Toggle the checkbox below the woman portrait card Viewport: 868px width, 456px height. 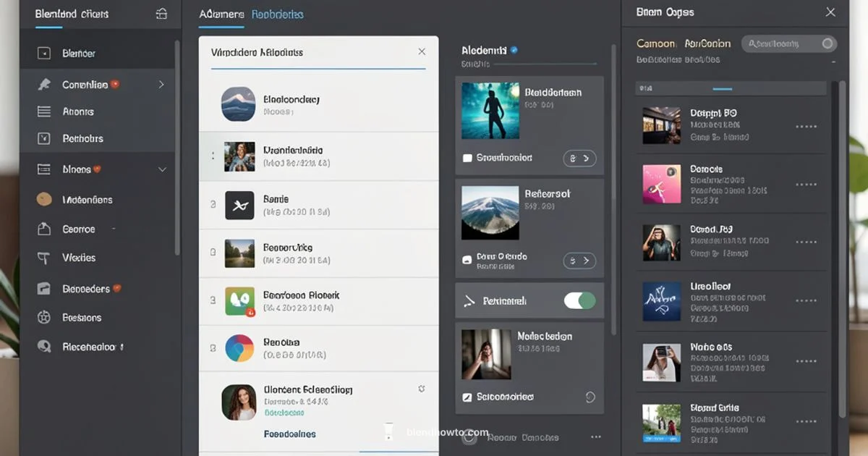pos(467,397)
